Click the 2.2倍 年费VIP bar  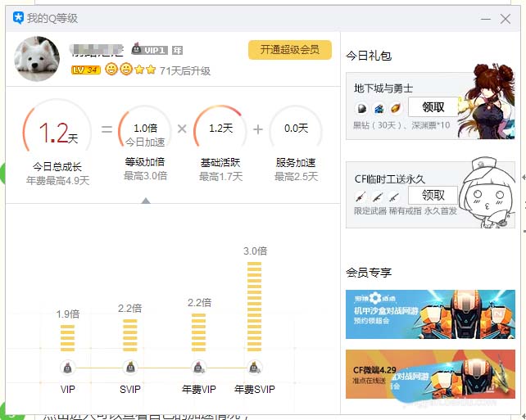tap(198, 332)
